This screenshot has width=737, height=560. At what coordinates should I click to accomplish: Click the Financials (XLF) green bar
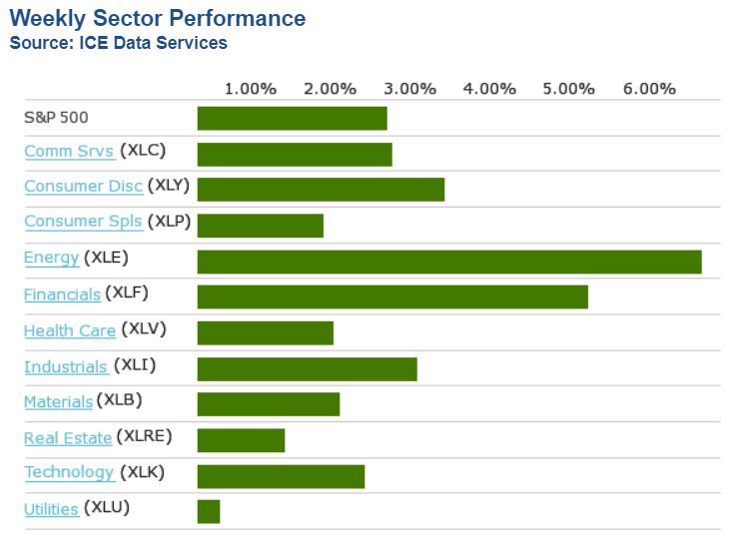click(392, 296)
